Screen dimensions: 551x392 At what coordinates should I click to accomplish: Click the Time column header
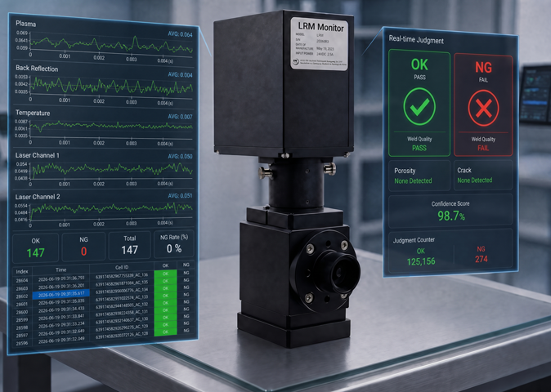pyautogui.click(x=60, y=269)
